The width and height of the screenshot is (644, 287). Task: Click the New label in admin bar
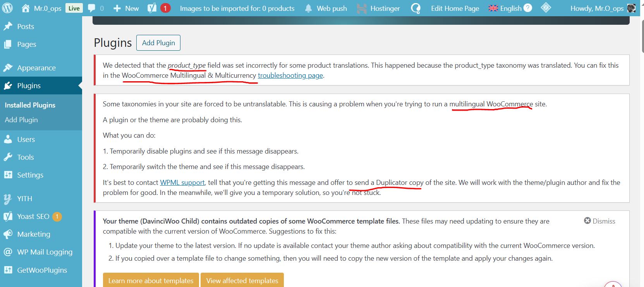pos(132,8)
